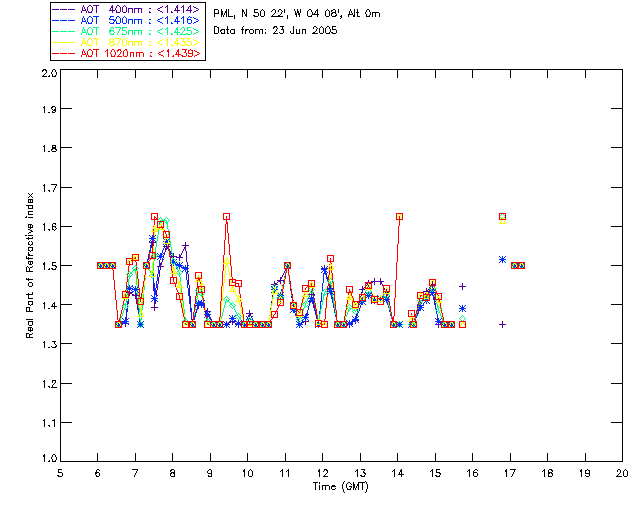
Task: Click the x-axis tick label 20
Action: (x=622, y=473)
